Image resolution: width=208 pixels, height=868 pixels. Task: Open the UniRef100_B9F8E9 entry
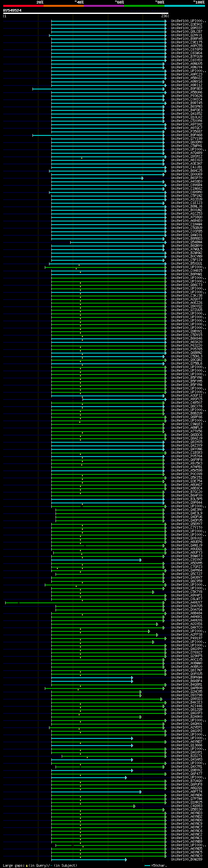click(187, 89)
